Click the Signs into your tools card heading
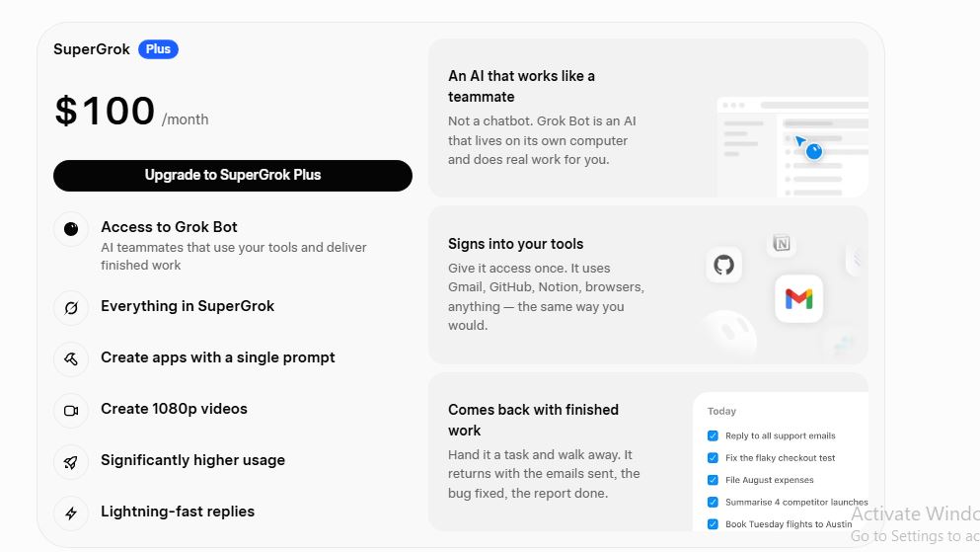This screenshot has width=980, height=552. pos(515,244)
